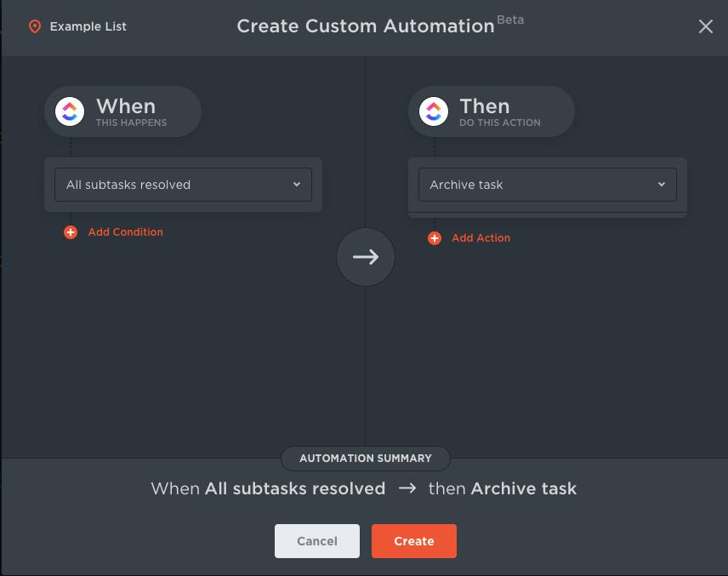Image resolution: width=728 pixels, height=576 pixels.
Task: Click the plus icon beside Add Action
Action: tap(435, 238)
